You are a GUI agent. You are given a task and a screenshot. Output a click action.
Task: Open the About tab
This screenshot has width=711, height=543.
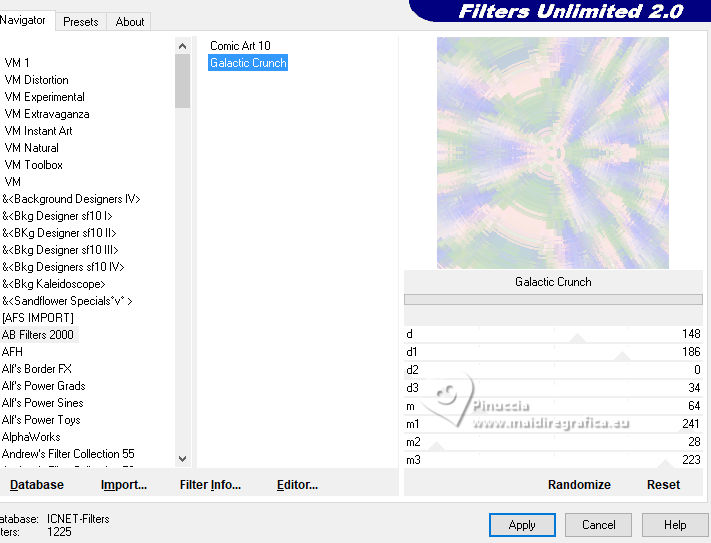coord(130,22)
